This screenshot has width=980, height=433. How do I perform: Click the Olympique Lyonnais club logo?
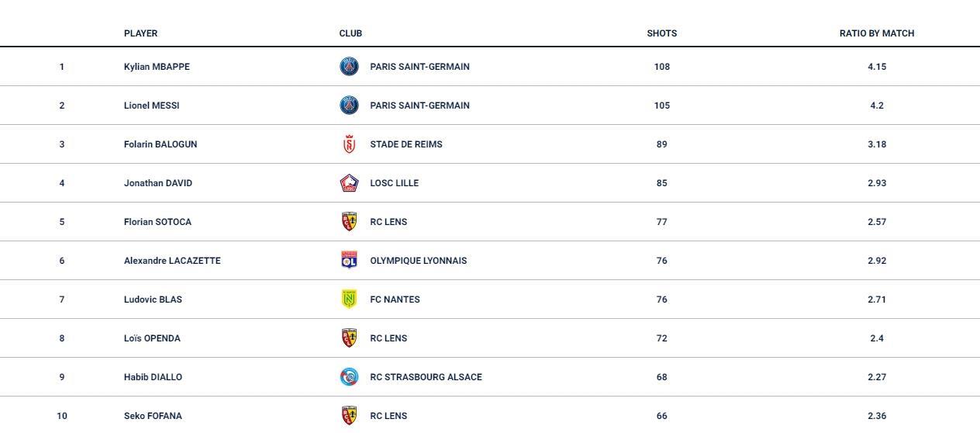point(349,261)
